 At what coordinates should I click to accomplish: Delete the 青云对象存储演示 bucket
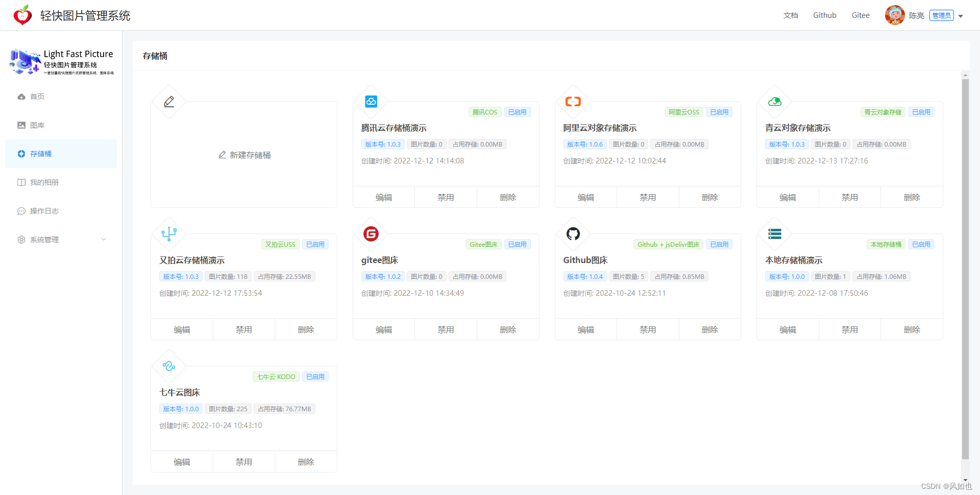pyautogui.click(x=912, y=197)
